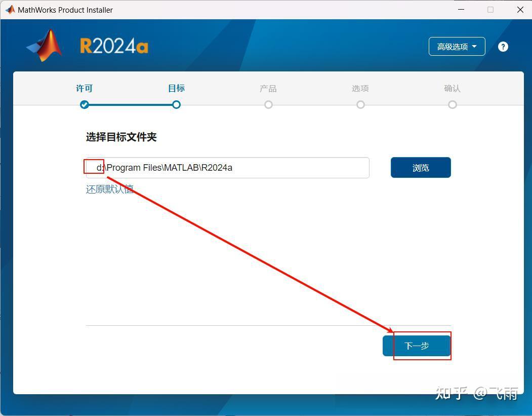
Task: Click the completed 许可 checkmark circle
Action: [84, 105]
